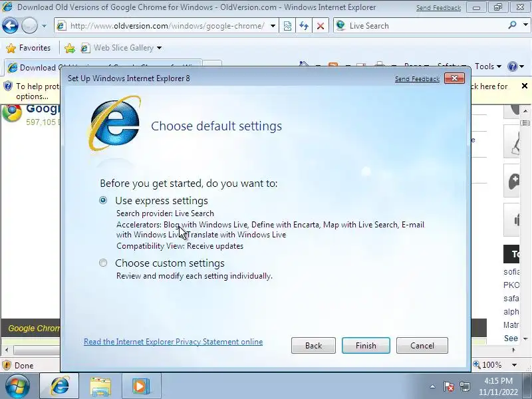Screen dimensions: 532x399
Task: Click the page vertical scrollbar up arrow
Action: 525,111
